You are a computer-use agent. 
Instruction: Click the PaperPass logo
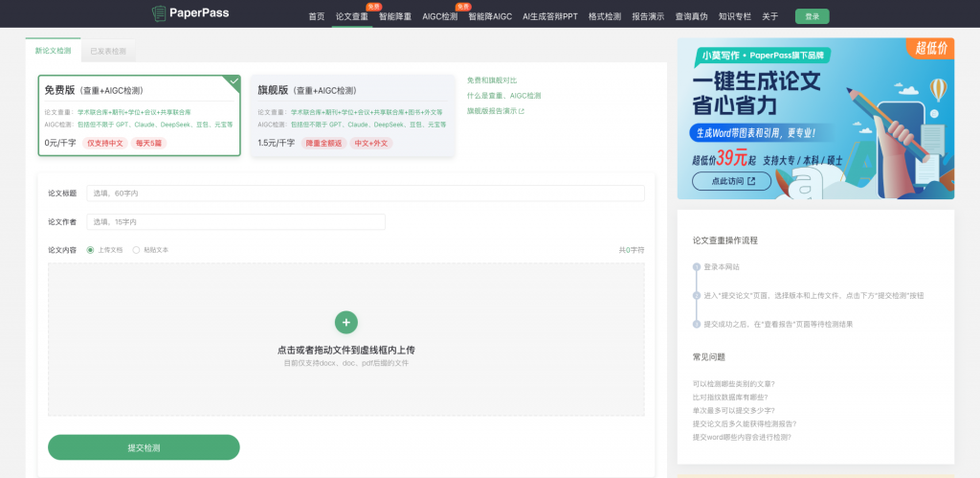(x=190, y=12)
